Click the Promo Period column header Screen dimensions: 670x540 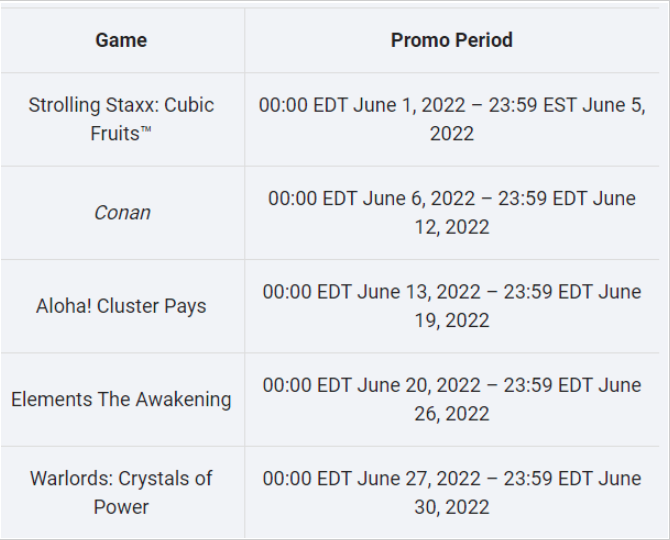[x=452, y=41]
